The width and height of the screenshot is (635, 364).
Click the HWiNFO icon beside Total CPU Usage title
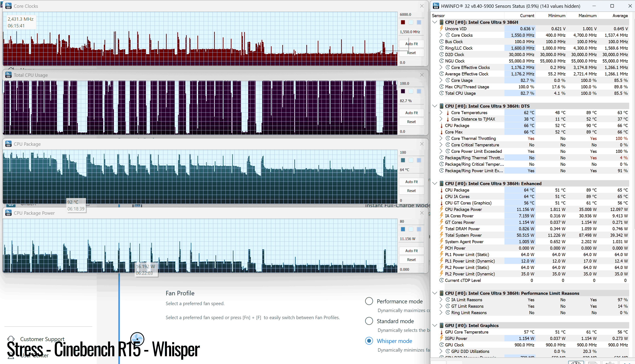click(8, 75)
